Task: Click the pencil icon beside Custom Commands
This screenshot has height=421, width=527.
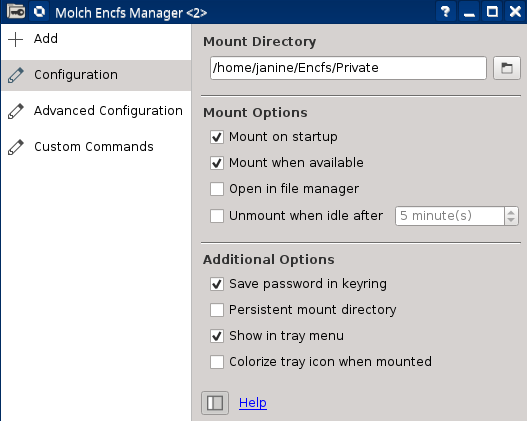Action: (15, 147)
